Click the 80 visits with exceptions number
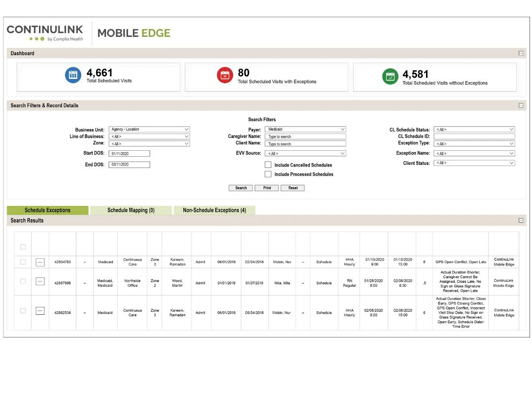 pos(244,72)
